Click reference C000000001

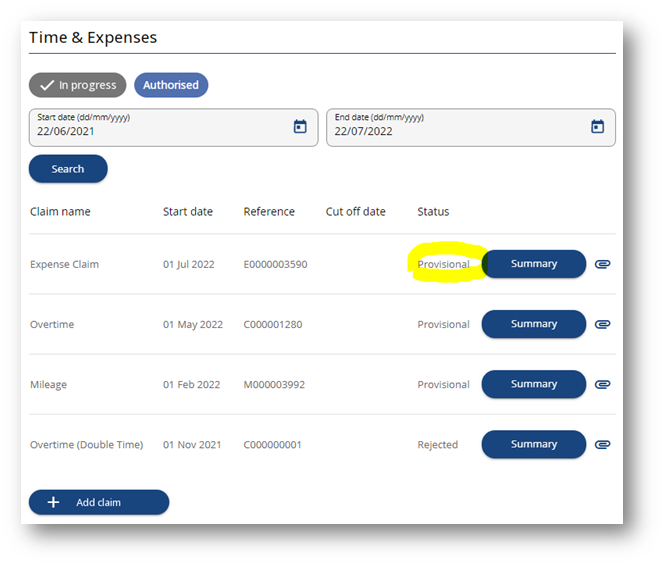(x=272, y=445)
